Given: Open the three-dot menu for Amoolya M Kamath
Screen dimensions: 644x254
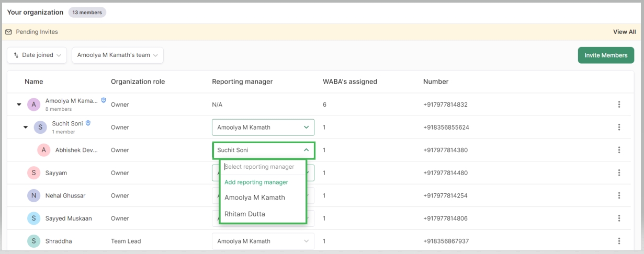Looking at the screenshot, I should 619,105.
